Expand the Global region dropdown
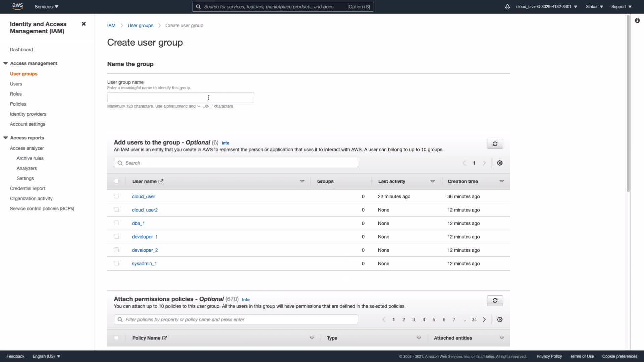Screen dimensions: 644x362 594,7
